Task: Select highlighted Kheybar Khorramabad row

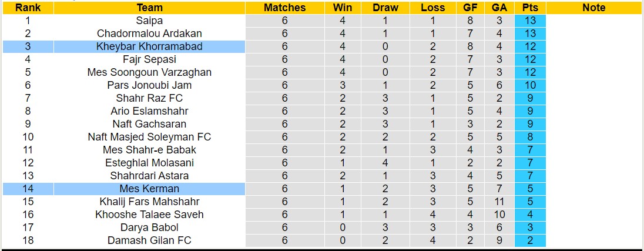Action: 149,46
